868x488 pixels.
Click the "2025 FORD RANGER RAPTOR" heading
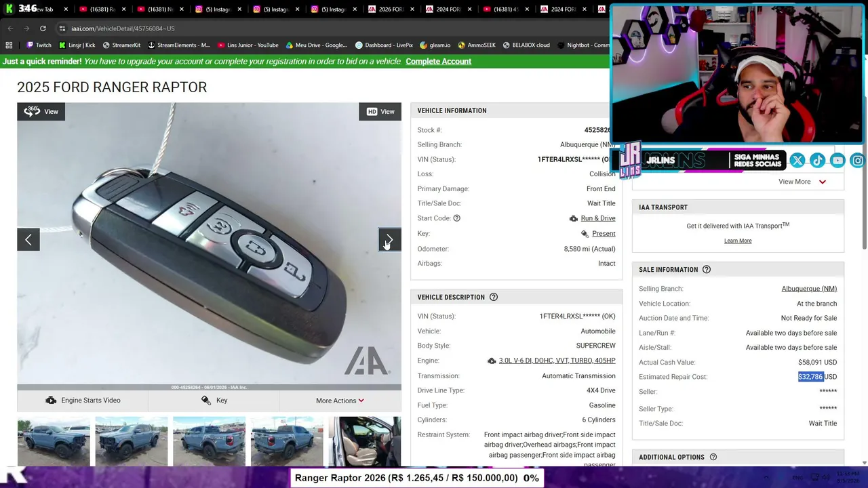pyautogui.click(x=112, y=87)
